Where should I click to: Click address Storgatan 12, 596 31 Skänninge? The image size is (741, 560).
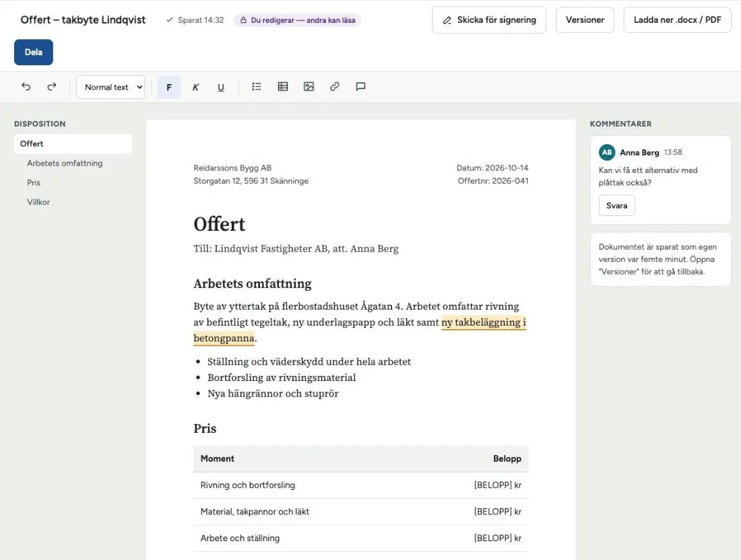click(x=251, y=181)
